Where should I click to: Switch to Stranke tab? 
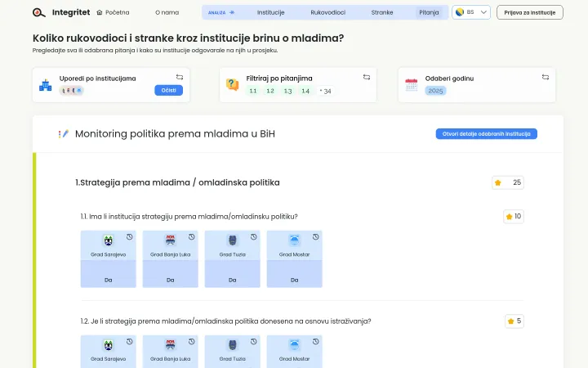coord(382,12)
